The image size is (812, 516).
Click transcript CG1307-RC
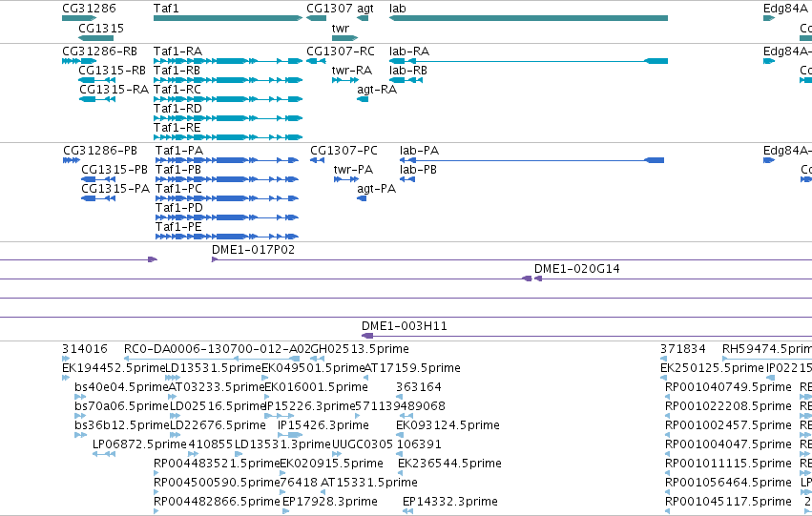click(x=316, y=61)
